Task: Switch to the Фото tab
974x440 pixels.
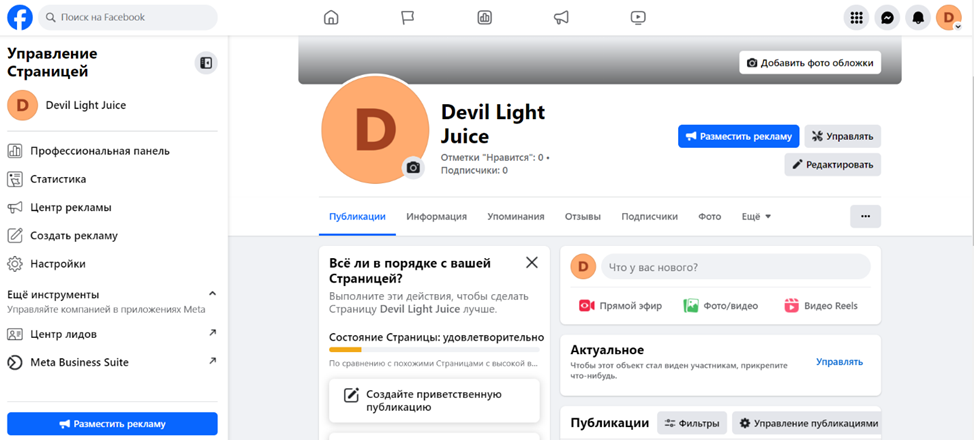Action: (709, 217)
